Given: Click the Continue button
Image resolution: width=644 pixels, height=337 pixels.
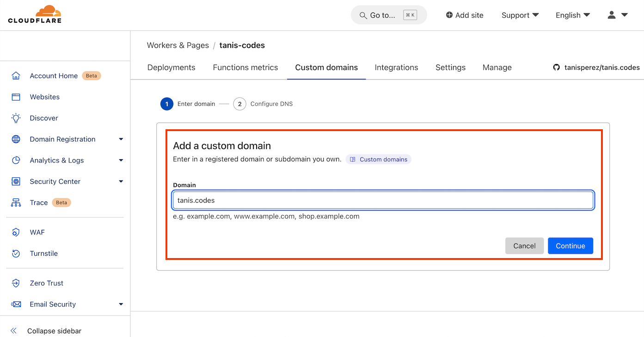Looking at the screenshot, I should pos(570,246).
